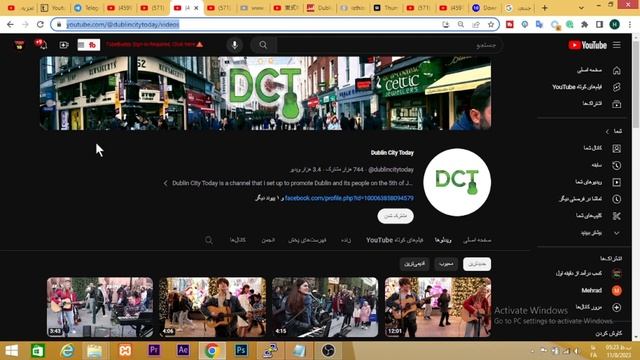This screenshot has width=640, height=360.
Task: Open the Chrome Extensions puzzle icon
Action: pos(584,24)
